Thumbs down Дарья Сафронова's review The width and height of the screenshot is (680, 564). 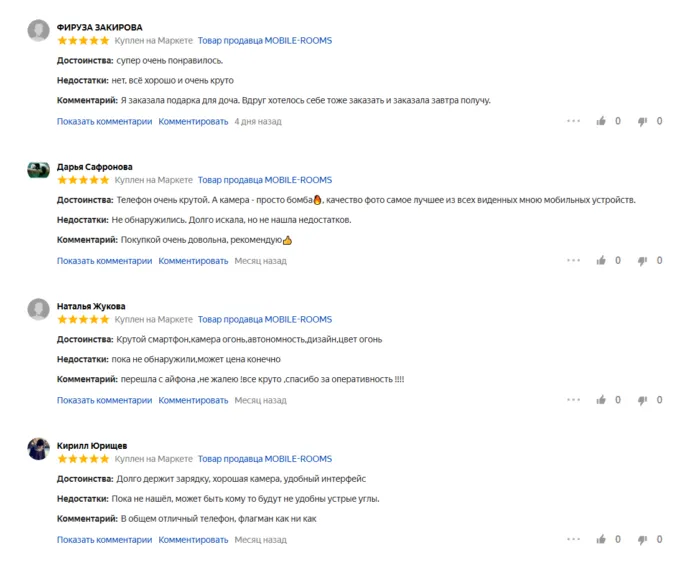pyautogui.click(x=643, y=262)
